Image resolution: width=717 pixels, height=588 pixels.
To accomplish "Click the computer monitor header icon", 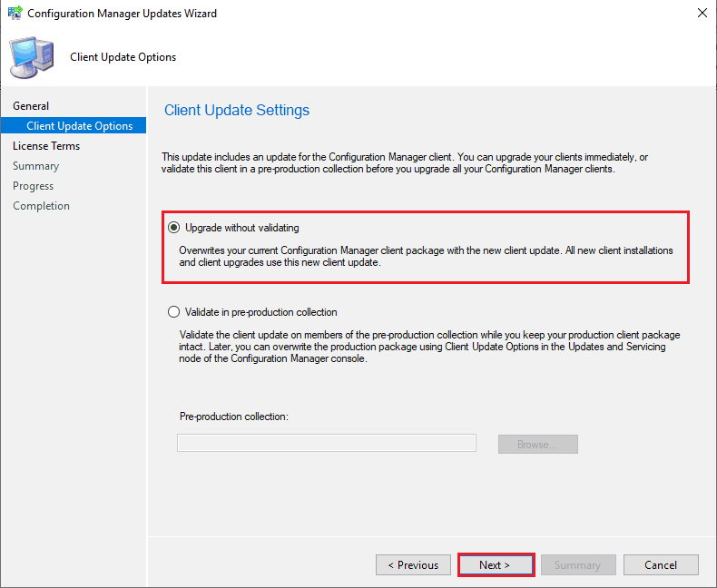I will pyautogui.click(x=32, y=58).
